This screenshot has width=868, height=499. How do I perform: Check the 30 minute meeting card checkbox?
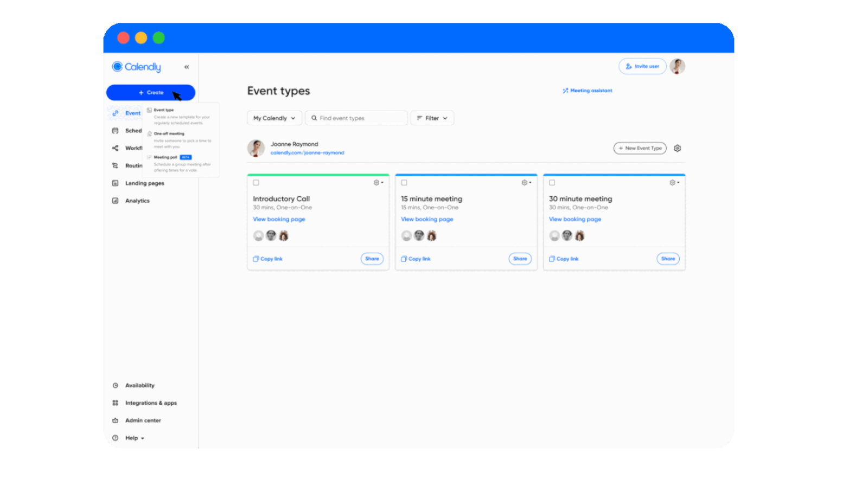552,183
